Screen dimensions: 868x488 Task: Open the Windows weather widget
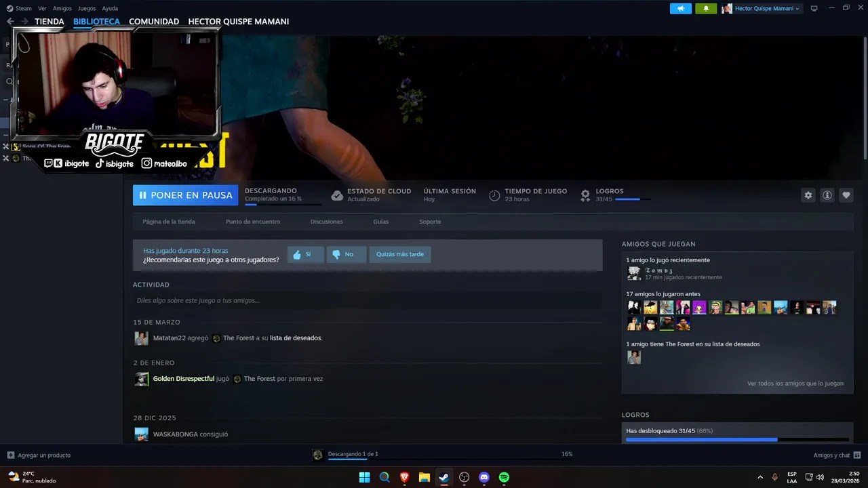(x=31, y=477)
